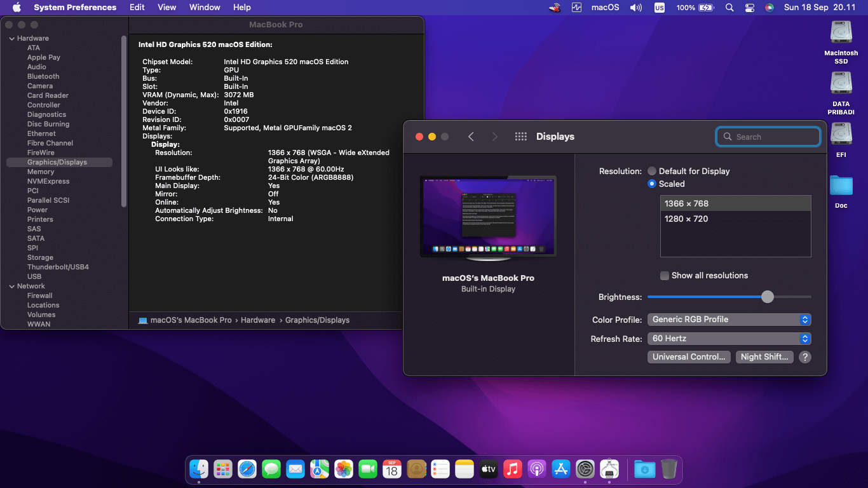This screenshot has height=488, width=868.
Task: Click the System Information sidebar scrollbar
Action: 124,121
